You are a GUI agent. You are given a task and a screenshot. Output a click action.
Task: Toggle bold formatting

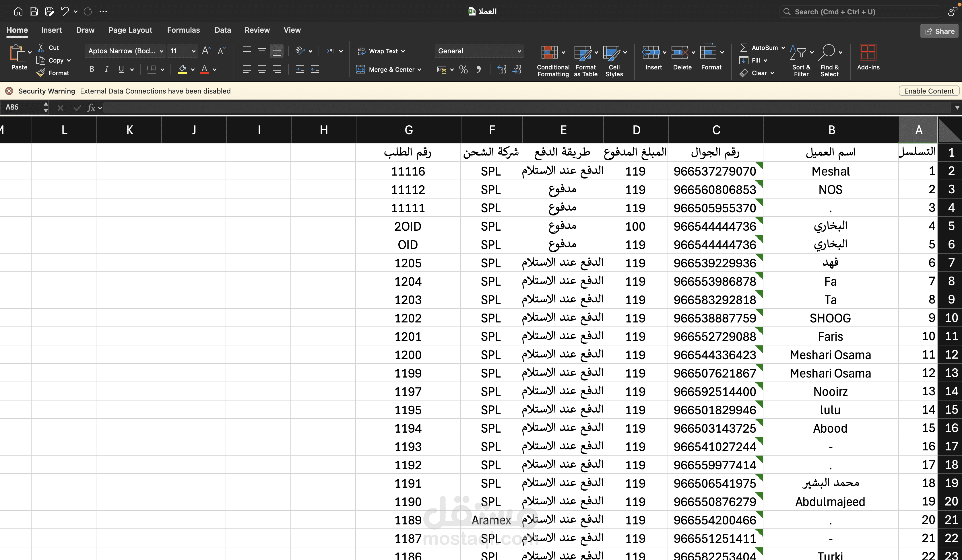click(92, 69)
